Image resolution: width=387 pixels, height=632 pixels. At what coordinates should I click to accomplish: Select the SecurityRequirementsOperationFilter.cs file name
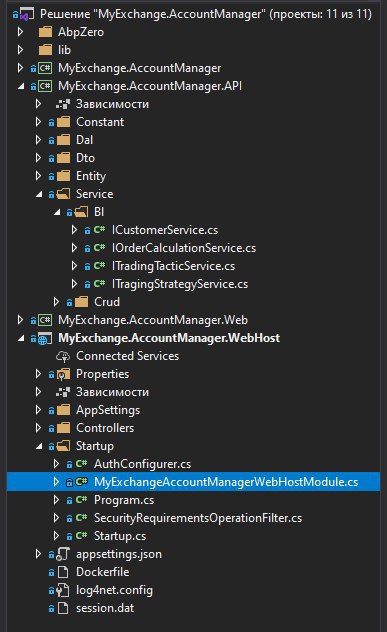(198, 518)
